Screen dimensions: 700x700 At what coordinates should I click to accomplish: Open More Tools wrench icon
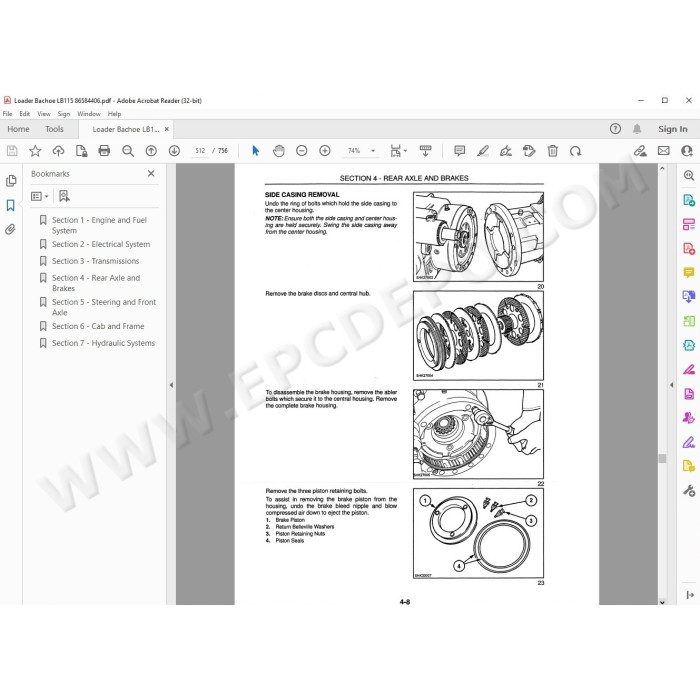tap(689, 490)
